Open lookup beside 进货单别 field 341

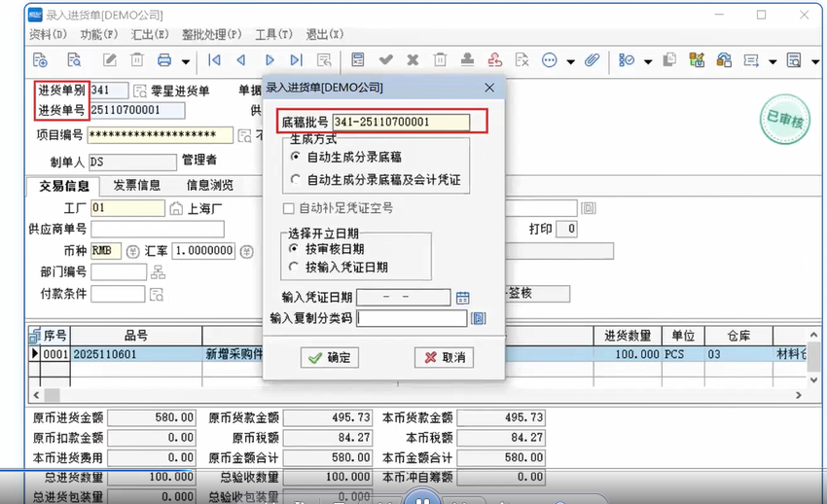pos(140,91)
